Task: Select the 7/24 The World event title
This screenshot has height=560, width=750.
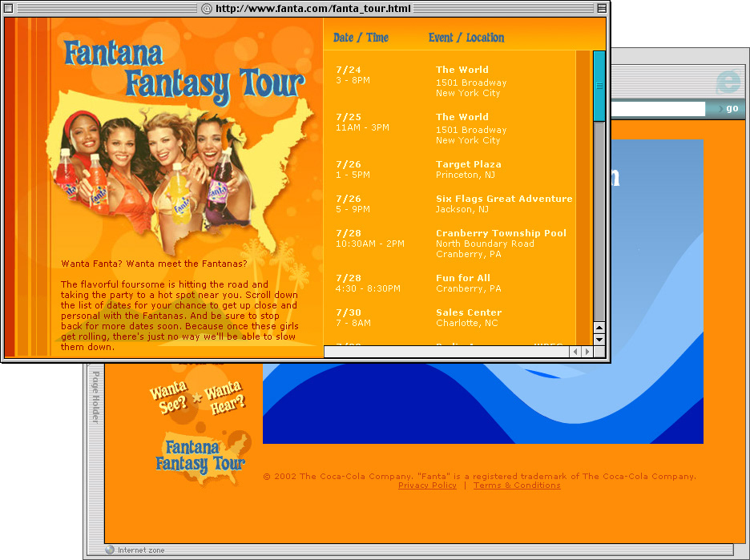Action: (462, 70)
